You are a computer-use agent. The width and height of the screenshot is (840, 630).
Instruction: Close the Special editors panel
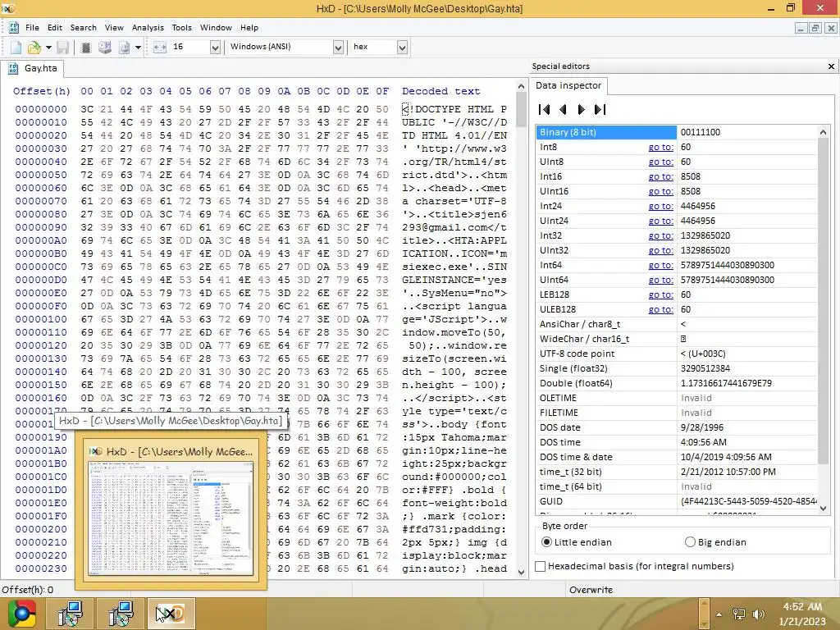pos(831,66)
